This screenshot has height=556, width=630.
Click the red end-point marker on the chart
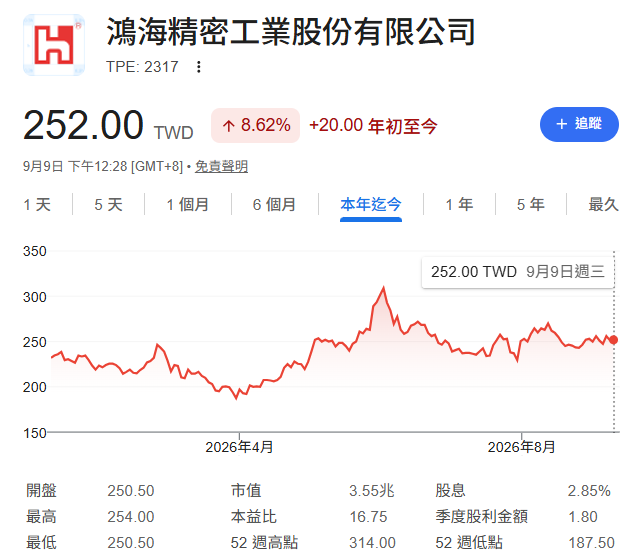tap(614, 340)
